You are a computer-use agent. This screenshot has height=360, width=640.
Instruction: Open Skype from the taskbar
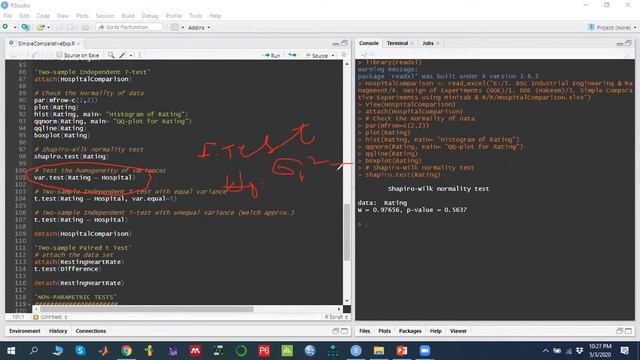click(x=80, y=351)
